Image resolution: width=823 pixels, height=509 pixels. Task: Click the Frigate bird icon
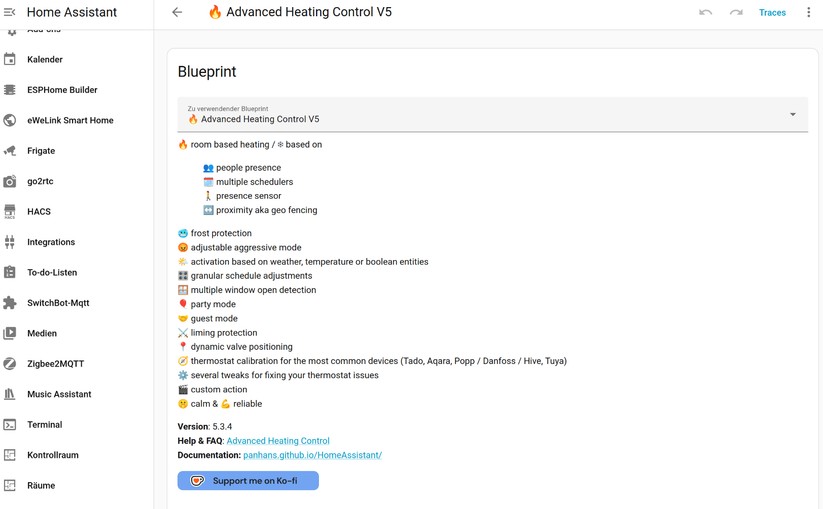tap(9, 151)
